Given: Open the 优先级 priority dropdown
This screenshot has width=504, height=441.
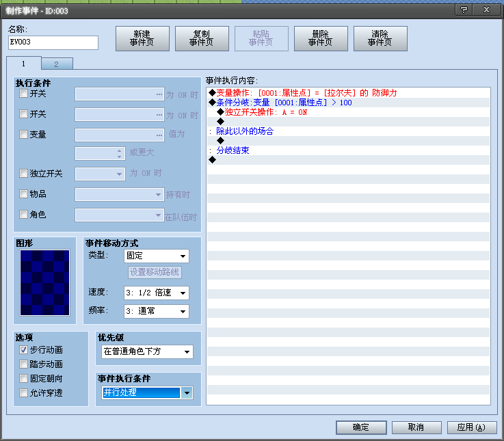Looking at the screenshot, I should 147,351.
